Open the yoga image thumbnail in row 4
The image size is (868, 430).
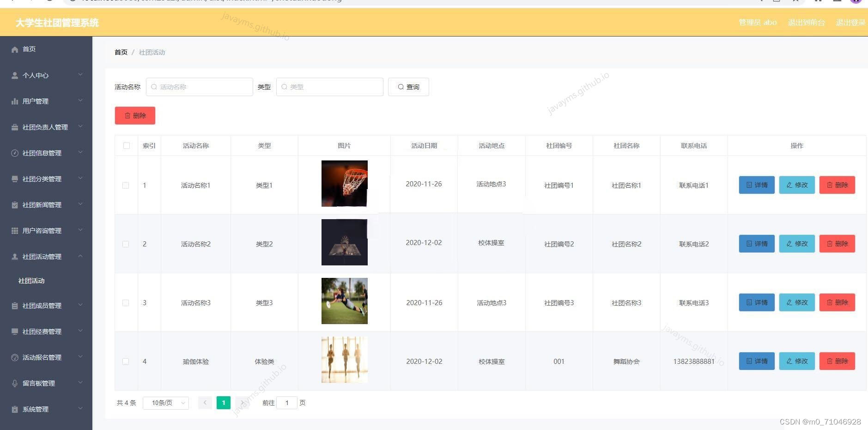coord(345,360)
